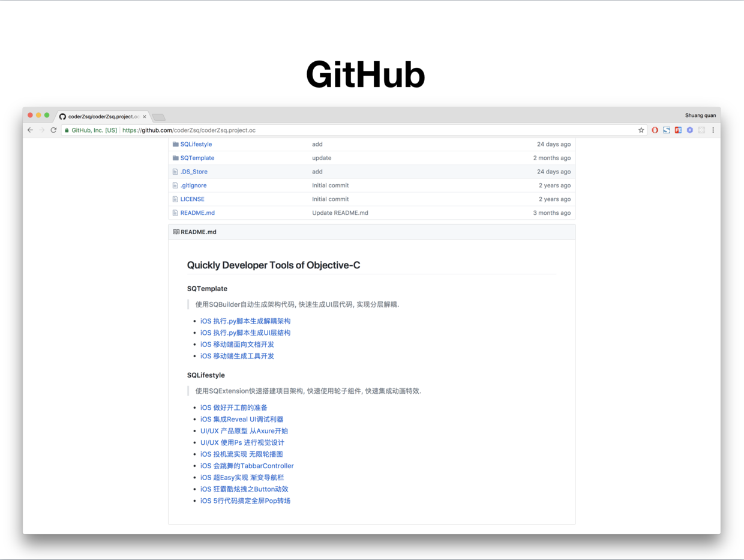The height and width of the screenshot is (560, 744).
Task: Select the coderZsq/coderZsq.project.oc tab
Action: [104, 116]
